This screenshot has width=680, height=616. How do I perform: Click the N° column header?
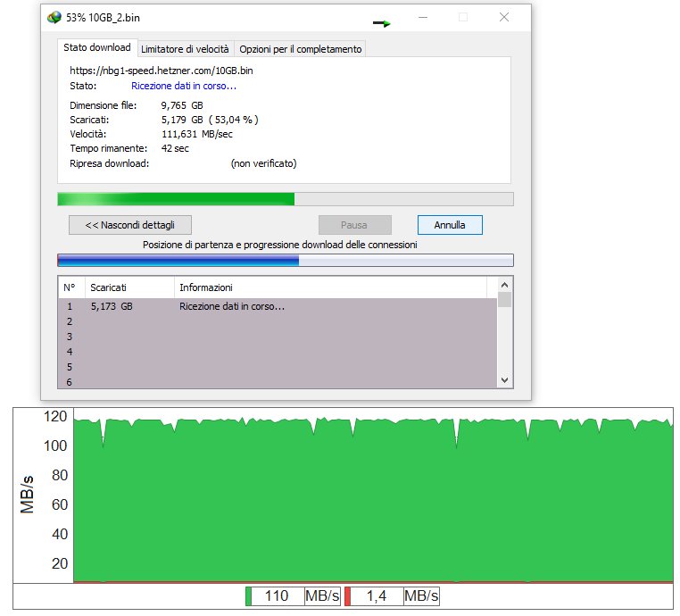click(71, 287)
